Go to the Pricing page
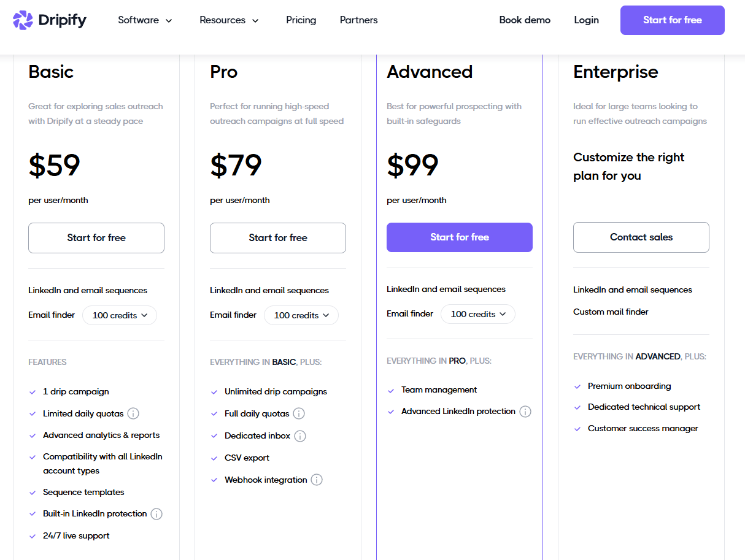745x560 pixels. 301,20
